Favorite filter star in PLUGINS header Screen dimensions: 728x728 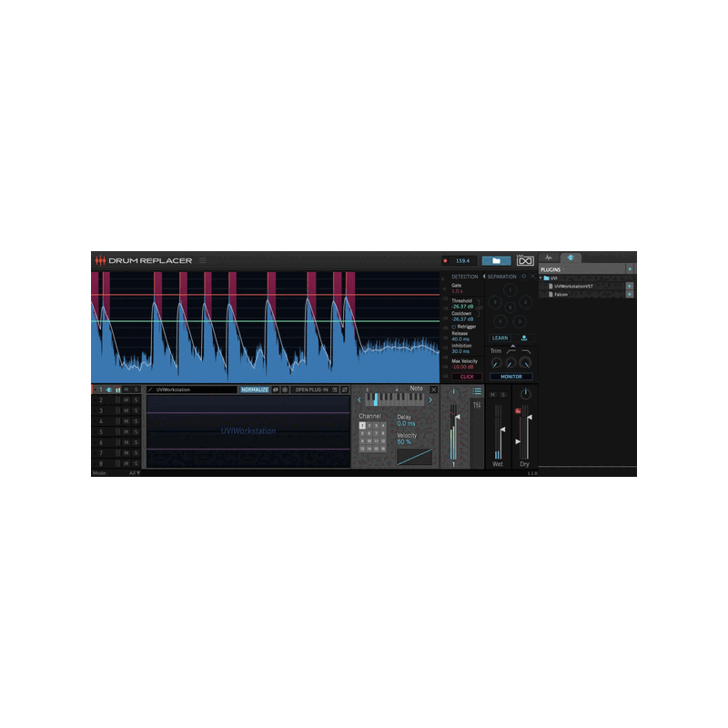coord(630,269)
